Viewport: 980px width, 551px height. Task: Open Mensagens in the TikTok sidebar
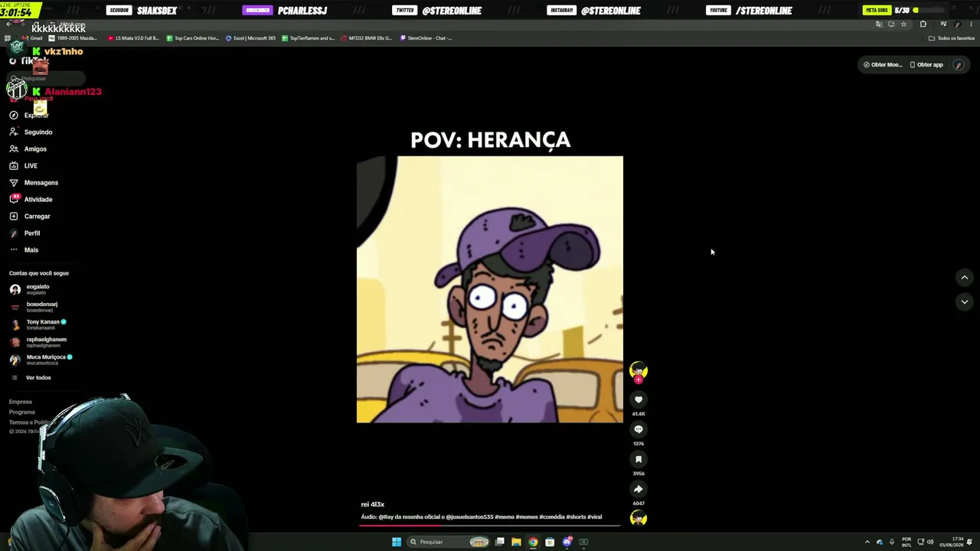[34, 183]
